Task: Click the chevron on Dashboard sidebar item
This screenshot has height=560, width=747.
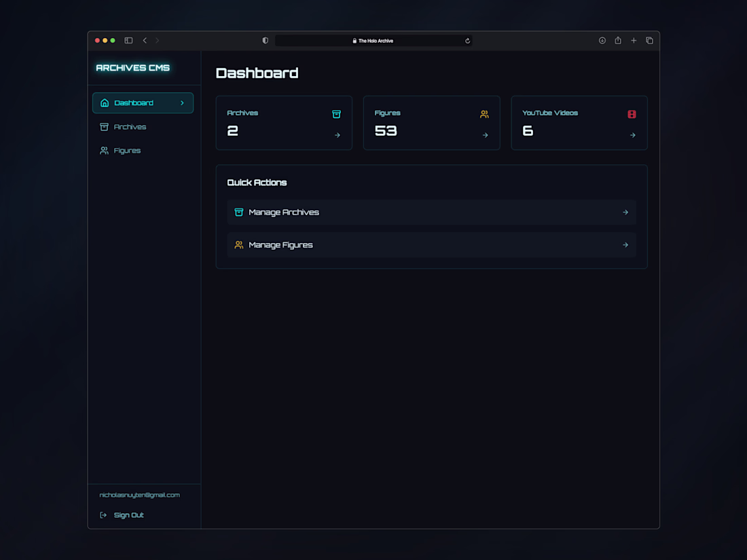Action: click(x=182, y=103)
